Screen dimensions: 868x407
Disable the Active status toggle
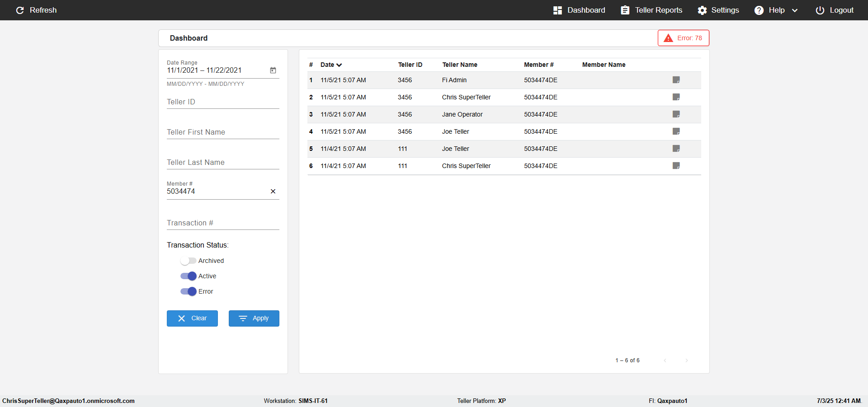[188, 276]
